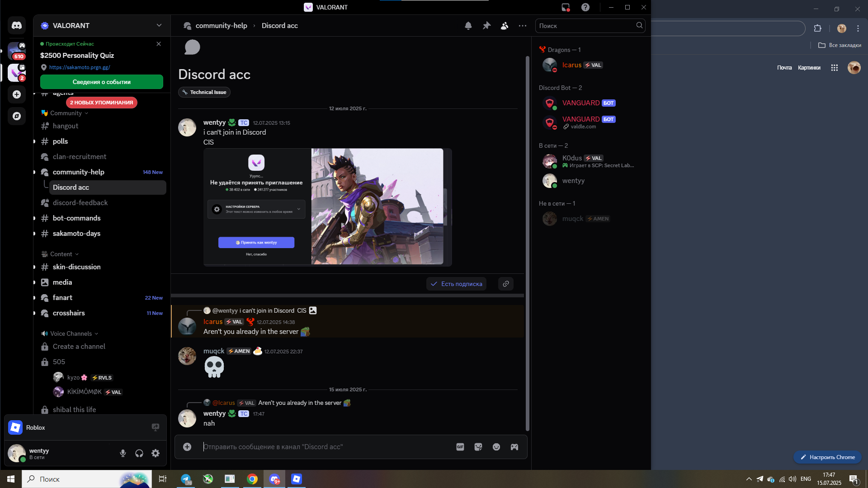Open Discord help question mark icon
The image size is (868, 488).
coord(585,7)
